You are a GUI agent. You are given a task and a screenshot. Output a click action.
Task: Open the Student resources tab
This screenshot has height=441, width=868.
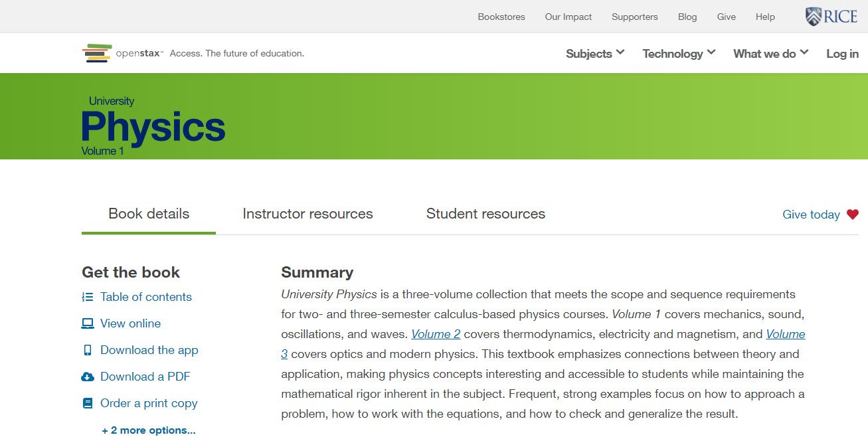tap(485, 214)
